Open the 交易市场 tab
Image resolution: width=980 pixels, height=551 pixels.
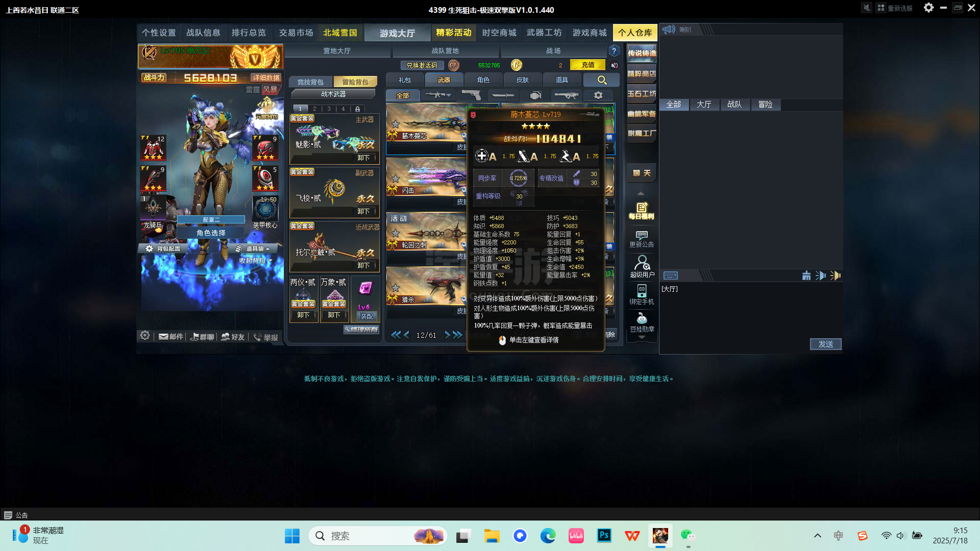pyautogui.click(x=296, y=33)
